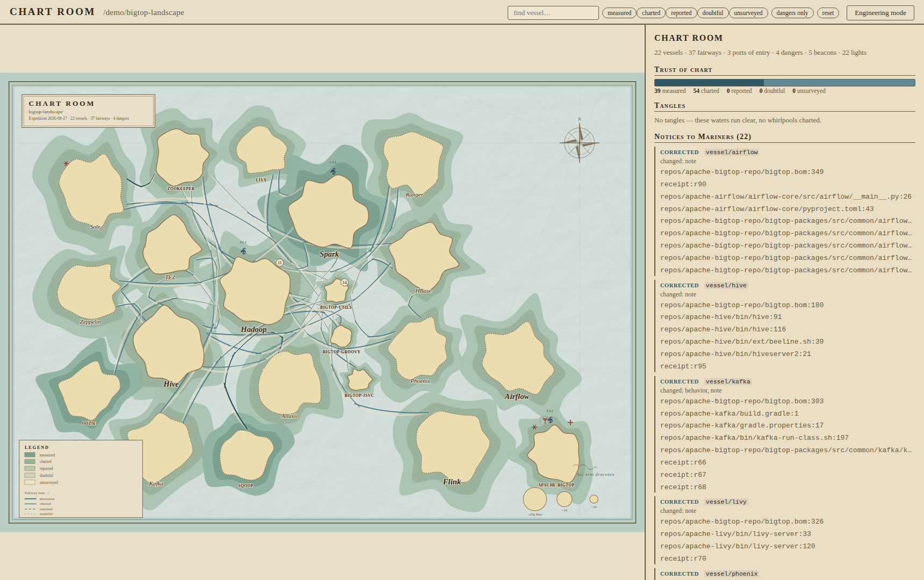This screenshot has width=924, height=580.
Task: Click the 'receipt:r90' entry
Action: (x=683, y=184)
